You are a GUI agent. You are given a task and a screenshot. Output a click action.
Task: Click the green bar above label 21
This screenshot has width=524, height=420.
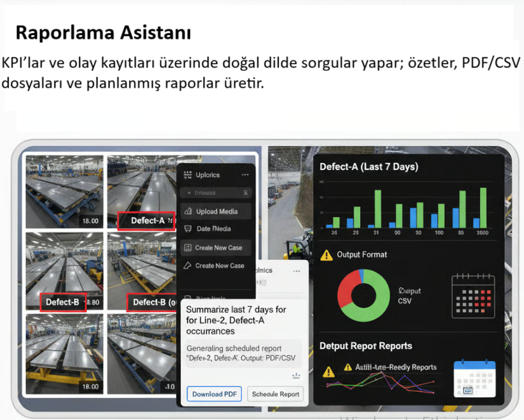pyautogui.click(x=378, y=209)
